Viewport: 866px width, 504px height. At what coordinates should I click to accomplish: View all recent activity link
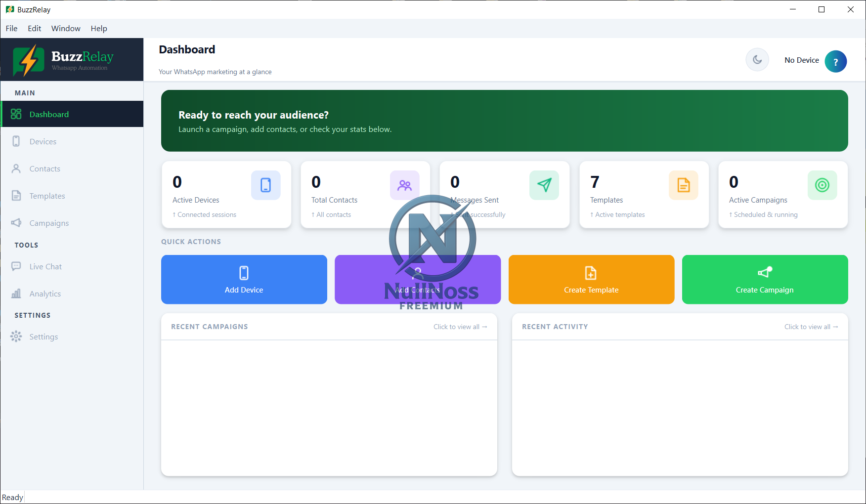[x=811, y=327]
